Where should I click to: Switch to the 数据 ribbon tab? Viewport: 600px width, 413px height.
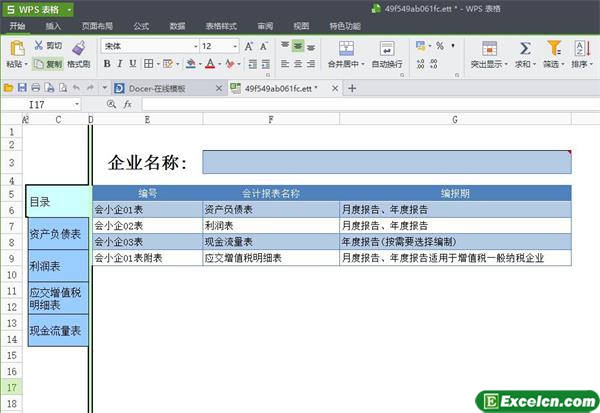(x=177, y=26)
